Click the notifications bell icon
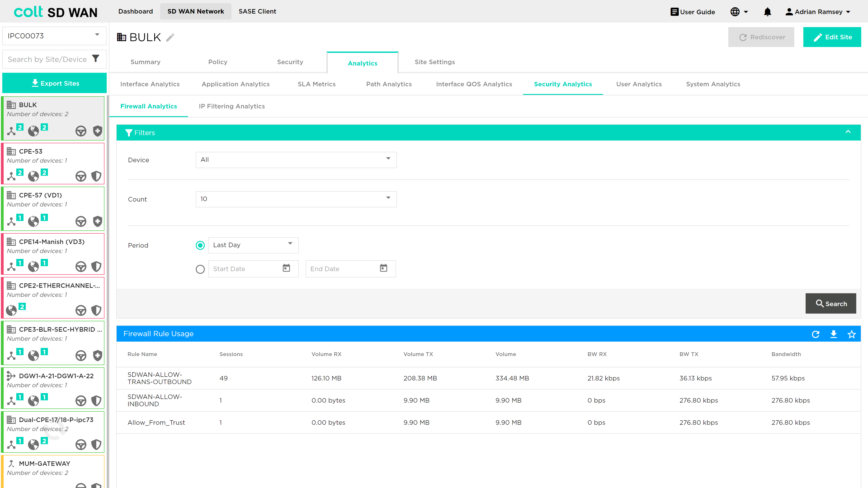The width and height of the screenshot is (868, 488). click(x=767, y=12)
